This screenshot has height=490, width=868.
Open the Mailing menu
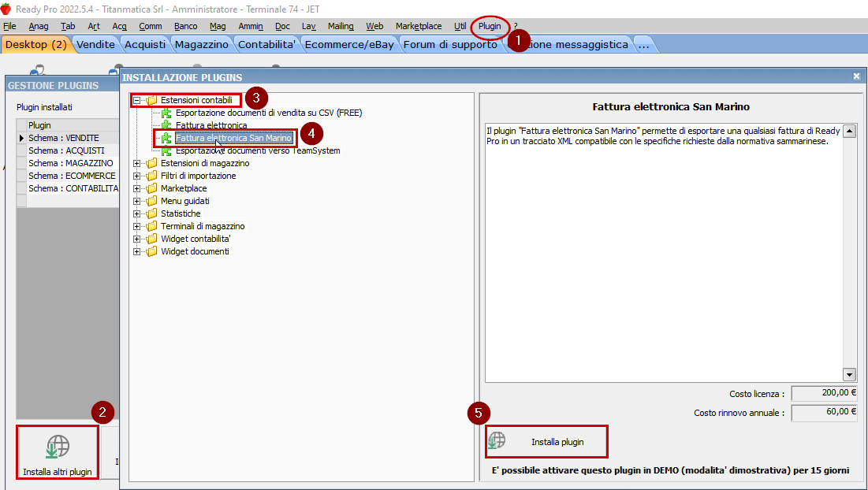(341, 26)
